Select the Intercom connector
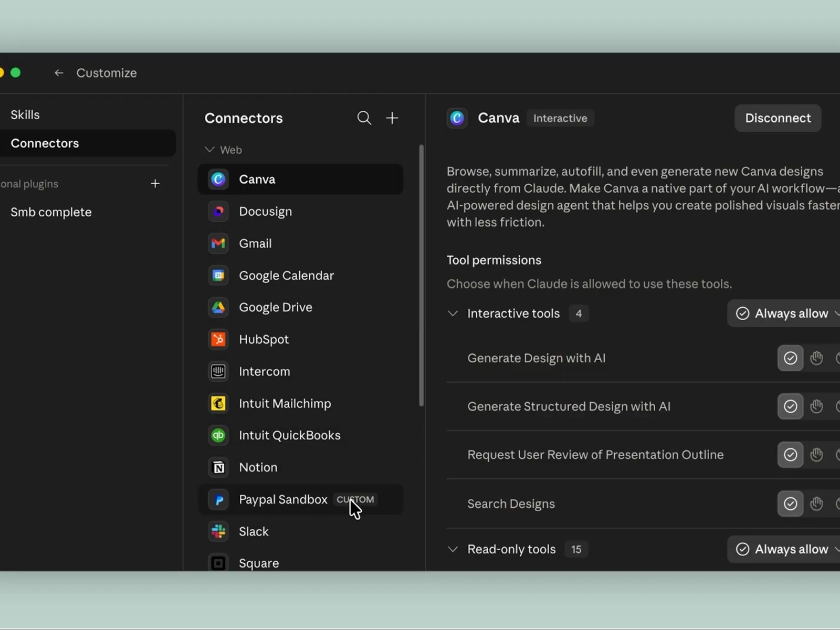840x630 pixels. coord(300,372)
